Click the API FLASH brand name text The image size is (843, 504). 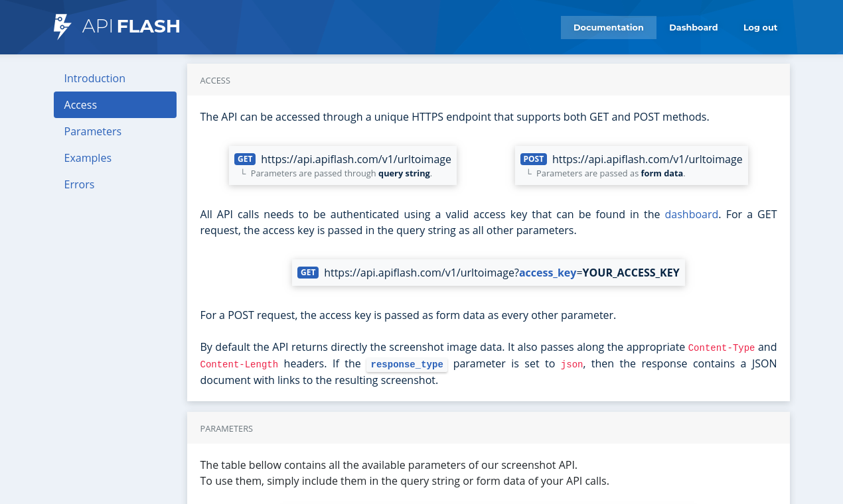(131, 27)
